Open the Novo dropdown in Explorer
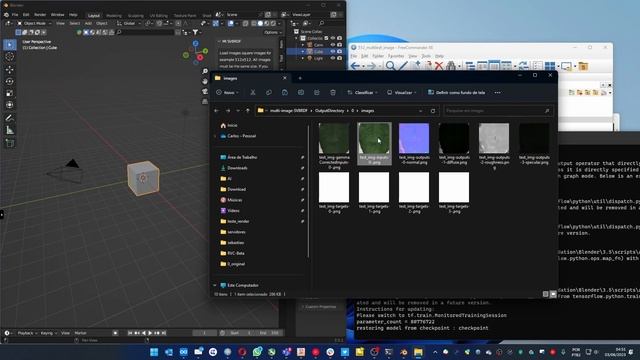This screenshot has height=360, width=640. (227, 93)
